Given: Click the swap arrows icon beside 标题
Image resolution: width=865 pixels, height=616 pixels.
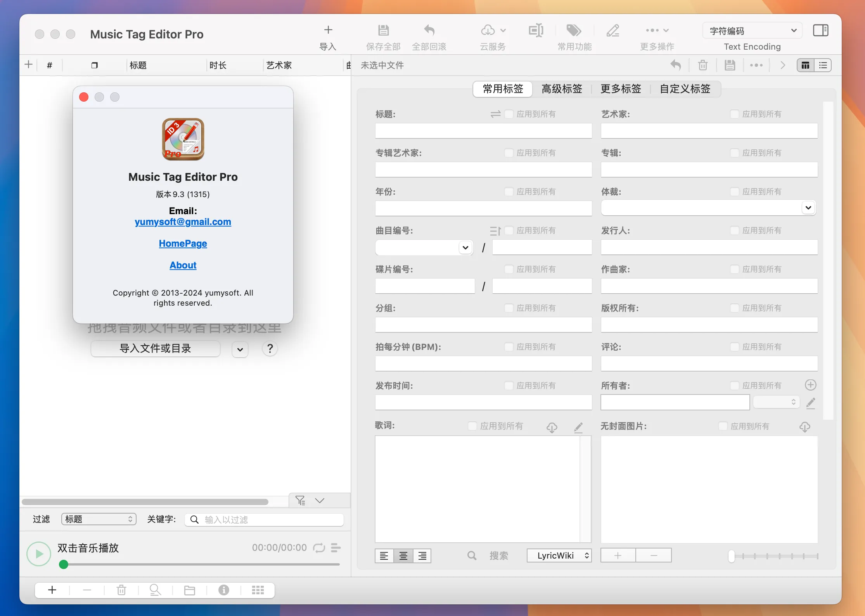Looking at the screenshot, I should pyautogui.click(x=495, y=114).
